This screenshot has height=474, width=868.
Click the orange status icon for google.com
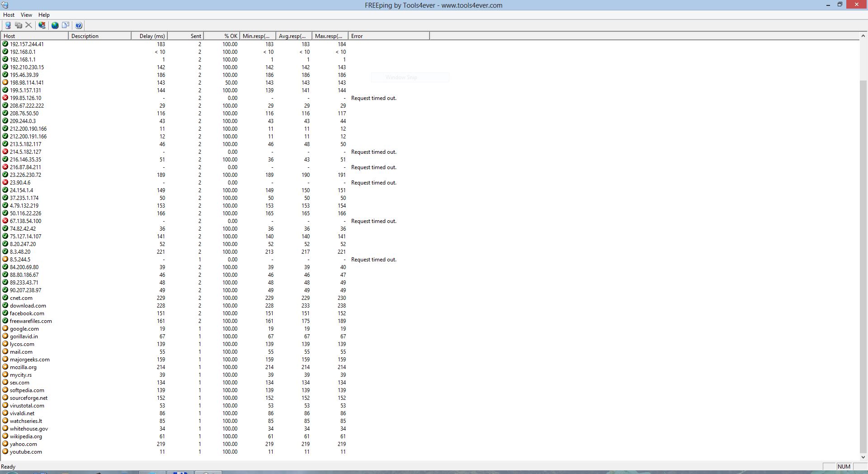(x=5, y=328)
